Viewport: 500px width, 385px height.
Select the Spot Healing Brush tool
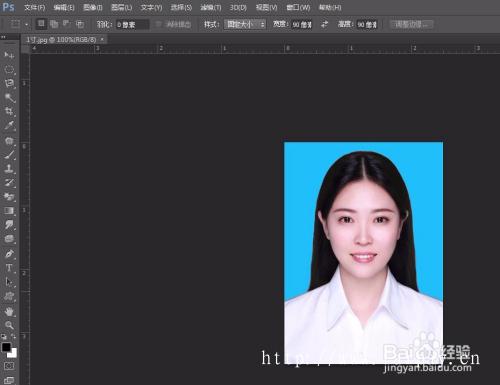point(9,141)
